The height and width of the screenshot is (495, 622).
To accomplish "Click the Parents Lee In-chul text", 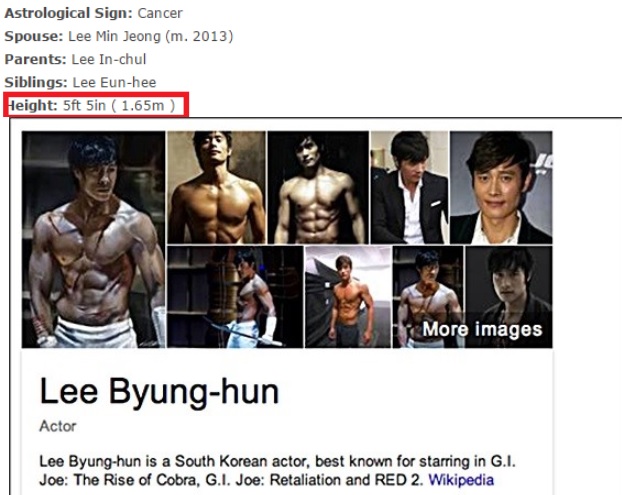I will (x=75, y=59).
